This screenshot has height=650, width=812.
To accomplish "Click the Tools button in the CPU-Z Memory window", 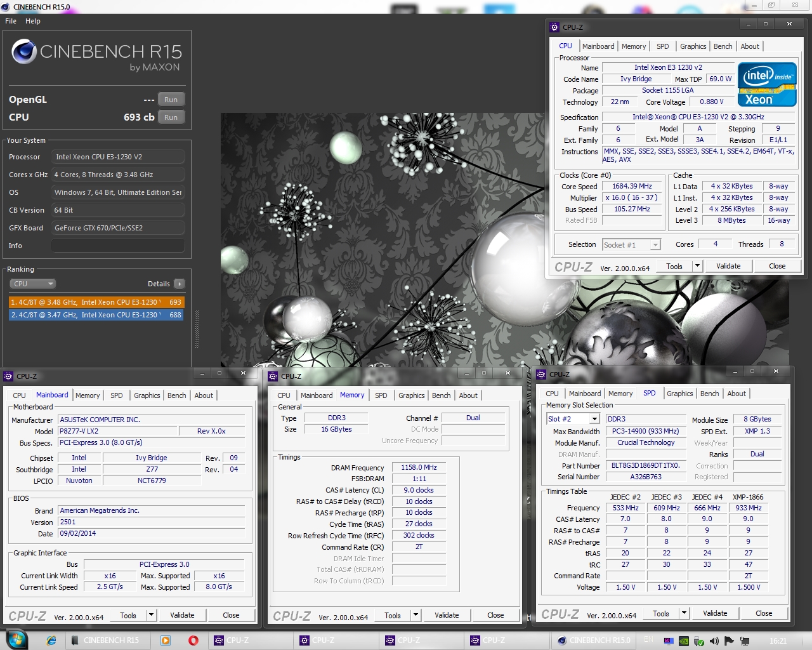I will coord(393,615).
